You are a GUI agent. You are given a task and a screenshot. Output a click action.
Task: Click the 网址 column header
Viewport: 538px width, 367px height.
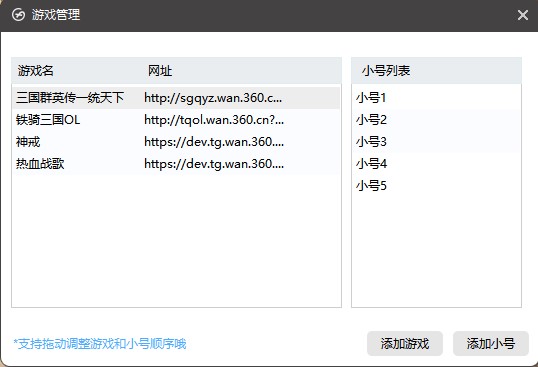(160, 71)
